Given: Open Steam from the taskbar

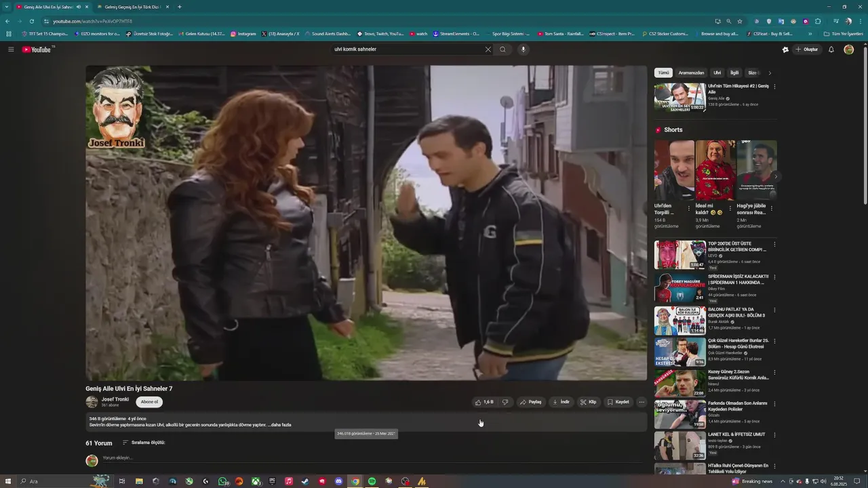Looking at the screenshot, I should tap(305, 481).
